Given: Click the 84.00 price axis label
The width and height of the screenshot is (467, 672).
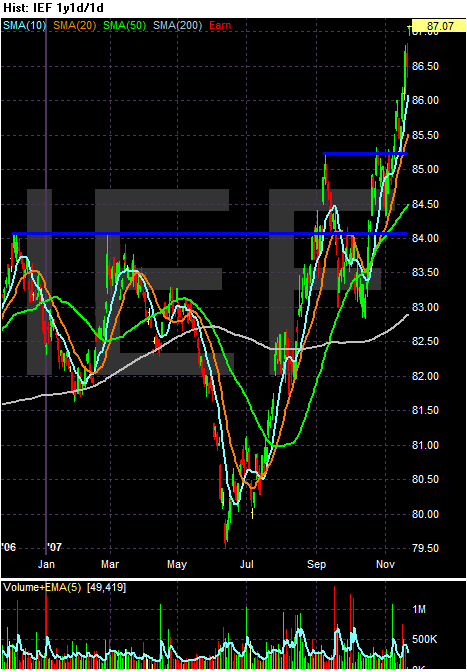Looking at the screenshot, I should 425,238.
